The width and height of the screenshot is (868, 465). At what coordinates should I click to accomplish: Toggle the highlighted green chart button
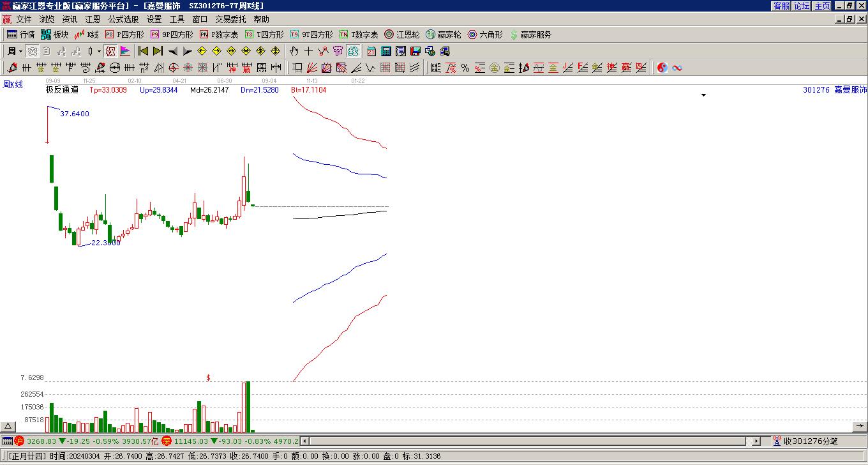354,51
